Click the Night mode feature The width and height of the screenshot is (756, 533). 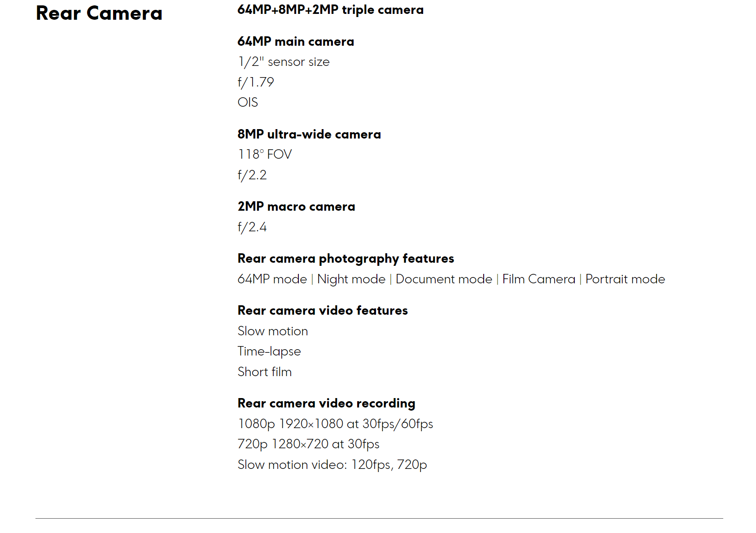[x=351, y=279]
